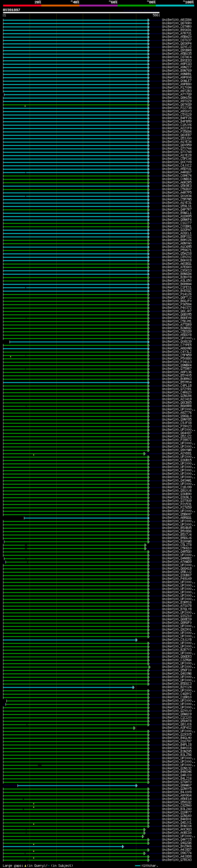Image resolution: width=197 pixels, height=868 pixels.
Task: Click yellow gap marker near the UniRef100_C5FN59 row
Action: [10, 356]
